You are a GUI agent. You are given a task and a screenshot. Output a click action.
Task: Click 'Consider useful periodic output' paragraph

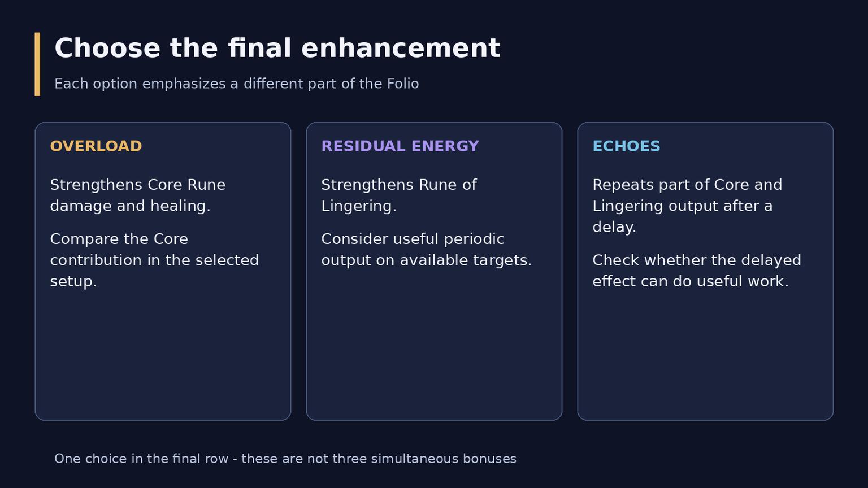[427, 250]
